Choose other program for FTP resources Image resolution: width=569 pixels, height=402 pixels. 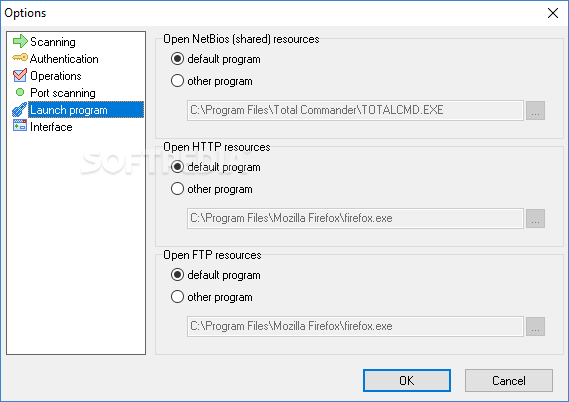[212, 297]
